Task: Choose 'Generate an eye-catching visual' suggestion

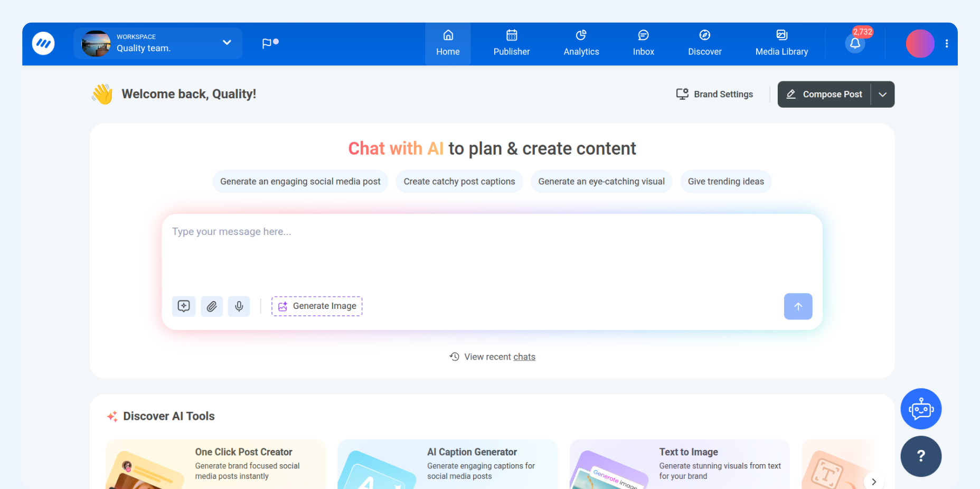Action: tap(601, 182)
